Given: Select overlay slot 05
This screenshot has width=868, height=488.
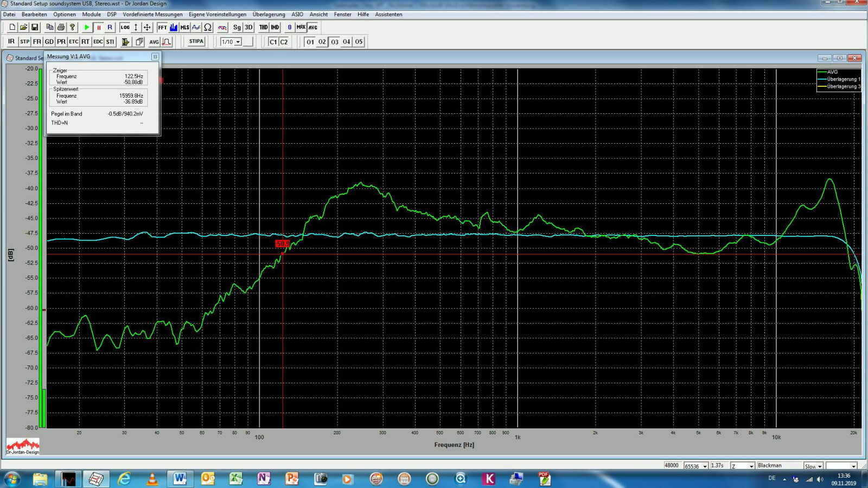Looking at the screenshot, I should coord(359,42).
